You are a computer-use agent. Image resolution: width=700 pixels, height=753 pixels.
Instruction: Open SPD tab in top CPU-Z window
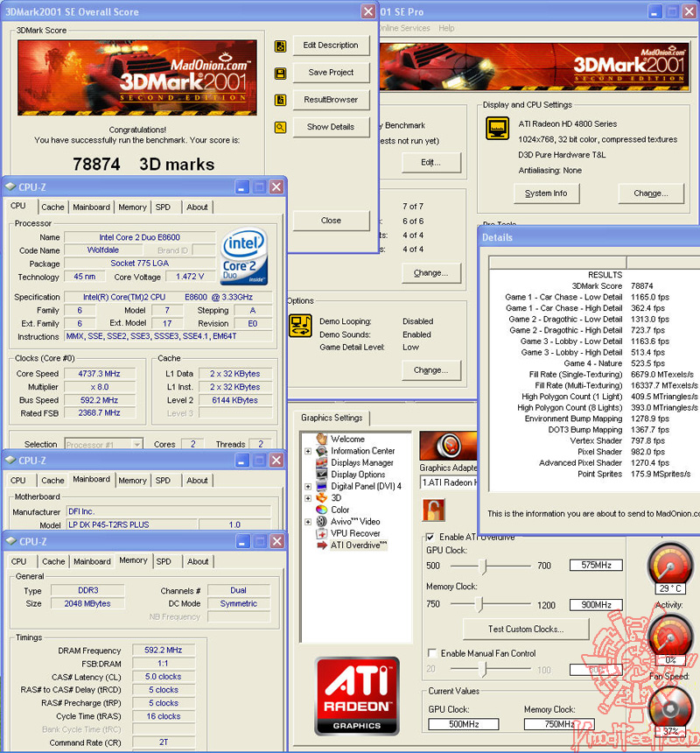click(x=163, y=207)
